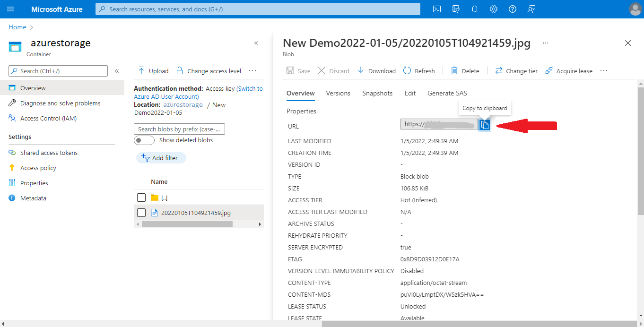Switch to the Snapshots tab
Viewport: 644px width, 327px height.
pyautogui.click(x=377, y=93)
